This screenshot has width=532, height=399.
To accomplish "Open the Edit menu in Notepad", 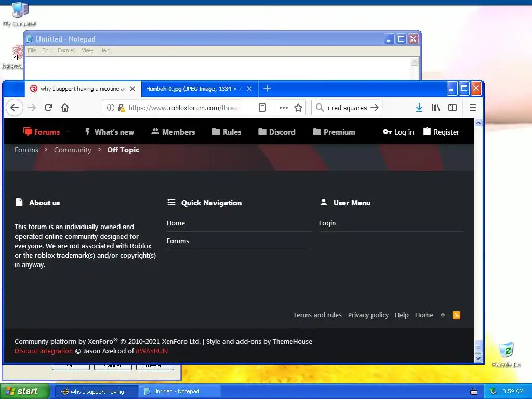I will click(x=47, y=50).
